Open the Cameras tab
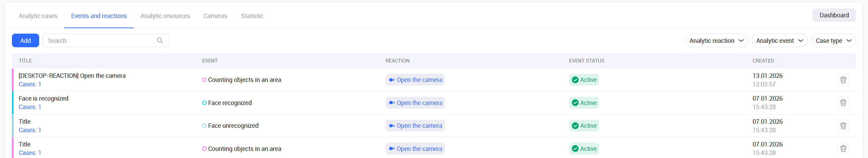 (215, 16)
